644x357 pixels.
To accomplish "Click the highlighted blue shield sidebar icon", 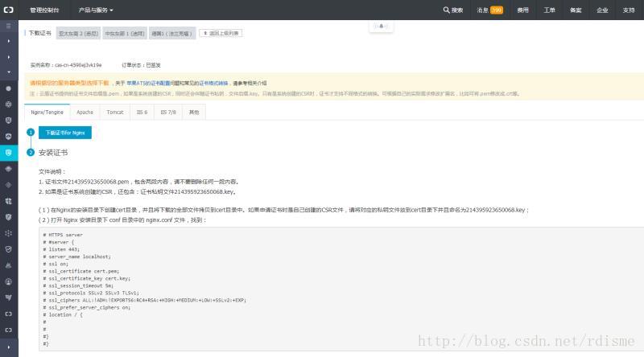I will pyautogui.click(x=9, y=153).
